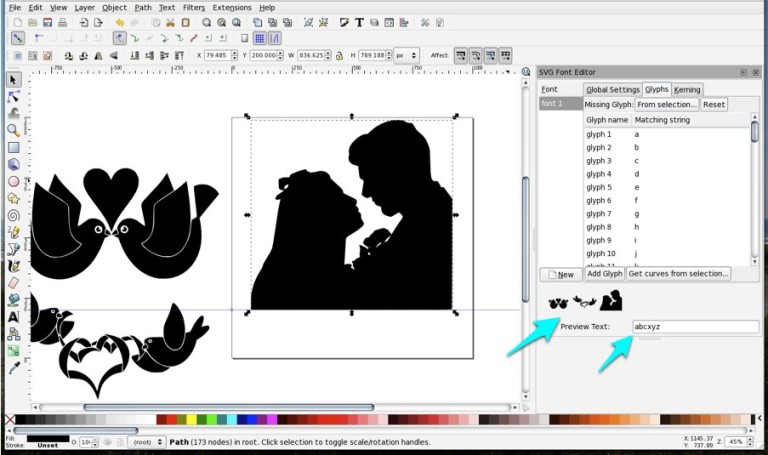
Task: Select the Connector diagram tool
Action: coord(14,334)
